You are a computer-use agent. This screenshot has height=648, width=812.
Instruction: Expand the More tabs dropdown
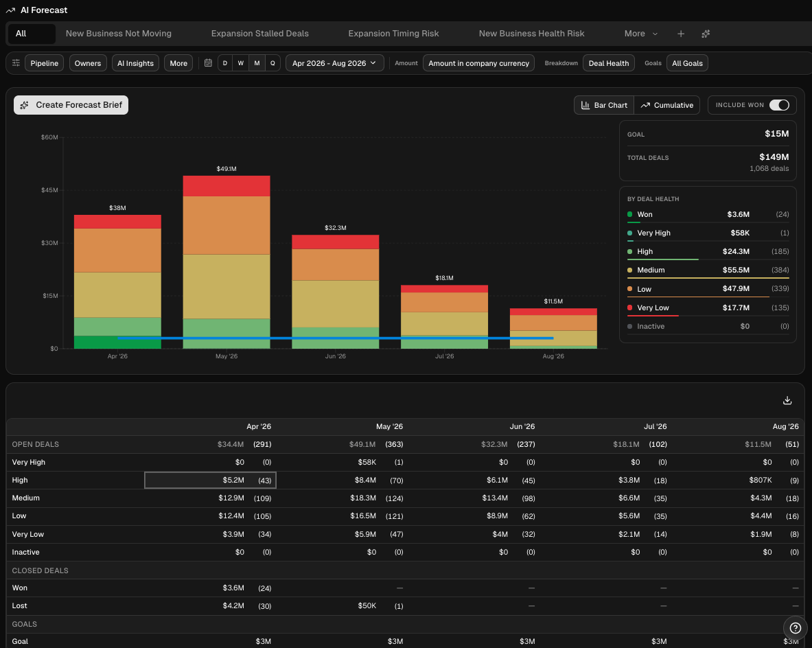[x=640, y=34]
